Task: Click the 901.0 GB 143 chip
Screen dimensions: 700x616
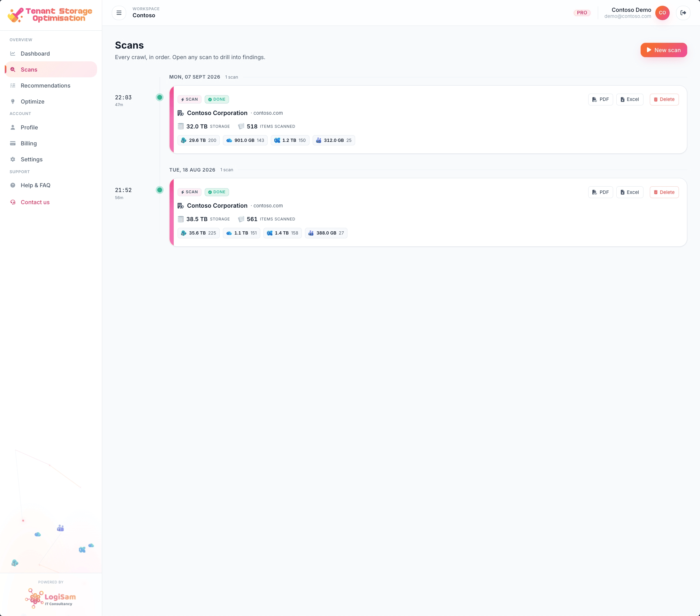Action: click(245, 140)
